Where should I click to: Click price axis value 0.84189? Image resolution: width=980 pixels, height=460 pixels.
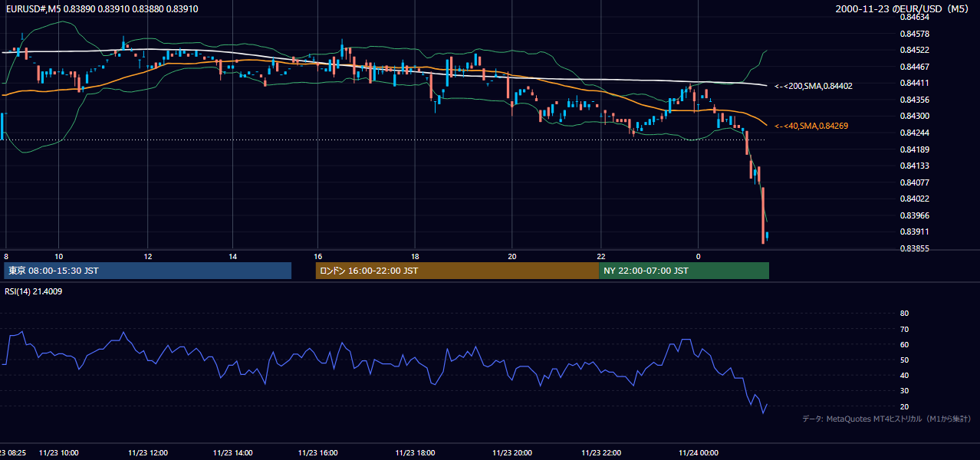(x=914, y=149)
